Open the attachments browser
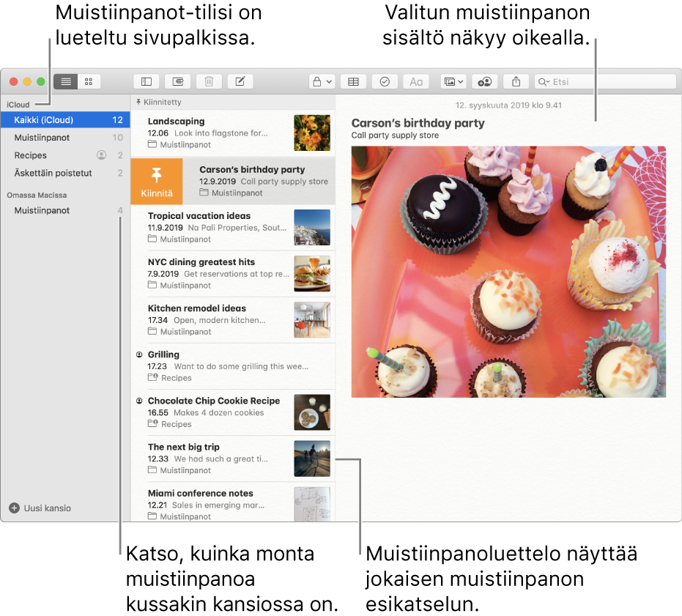The width and height of the screenshot is (682, 616). [x=177, y=81]
